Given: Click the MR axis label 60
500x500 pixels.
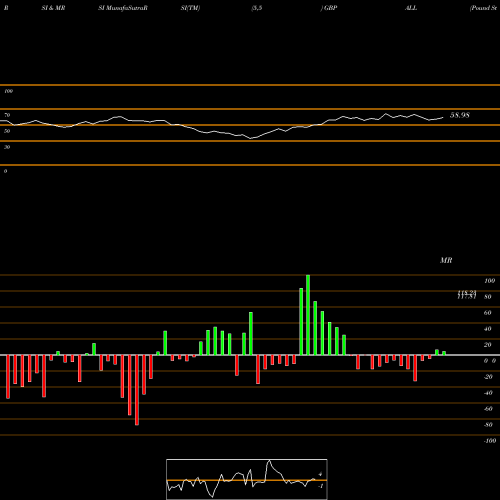Looking at the screenshot, I should (488, 313).
